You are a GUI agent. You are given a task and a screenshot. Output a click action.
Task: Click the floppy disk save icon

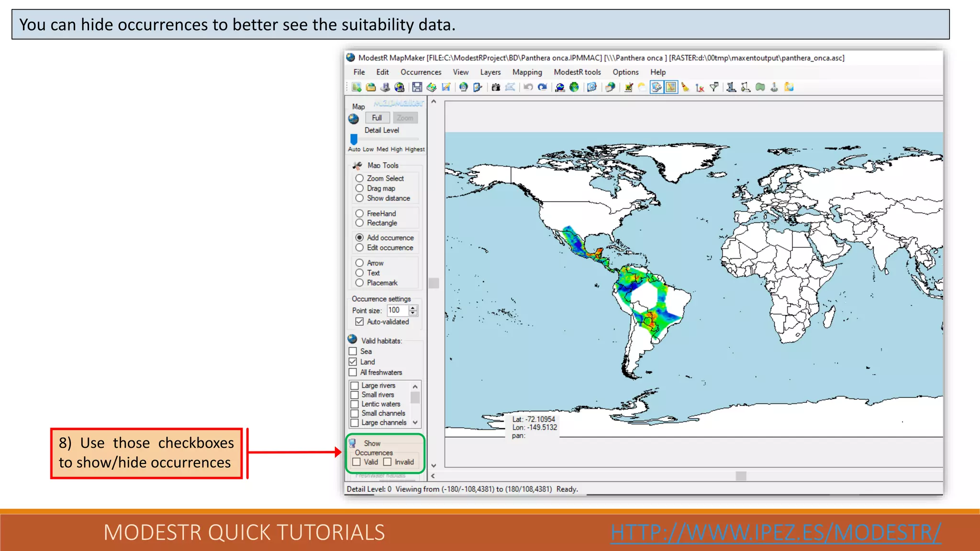point(417,87)
